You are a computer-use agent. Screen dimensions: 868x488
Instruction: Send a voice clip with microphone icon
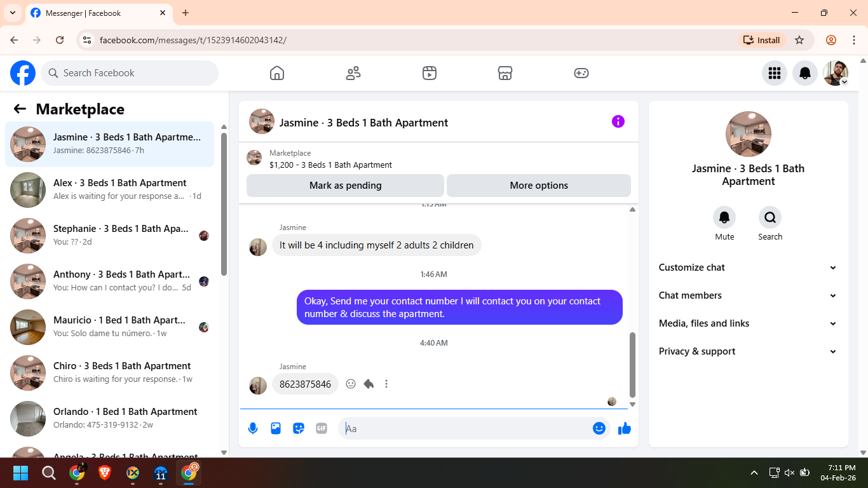[x=253, y=428]
